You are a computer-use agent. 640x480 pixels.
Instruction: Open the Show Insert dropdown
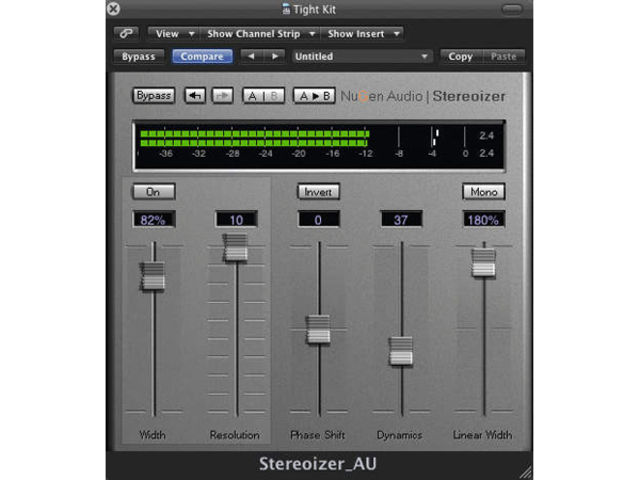(362, 33)
